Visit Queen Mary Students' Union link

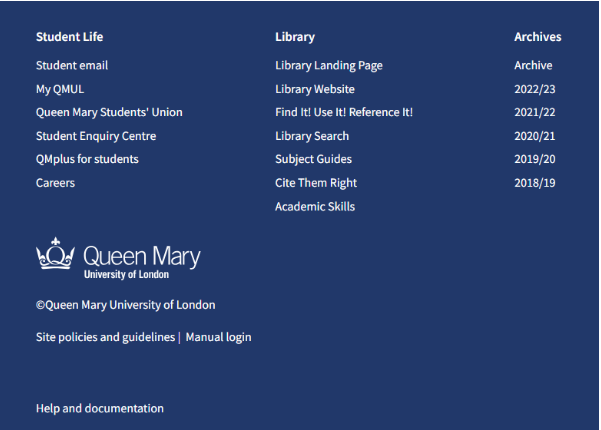[109, 112]
